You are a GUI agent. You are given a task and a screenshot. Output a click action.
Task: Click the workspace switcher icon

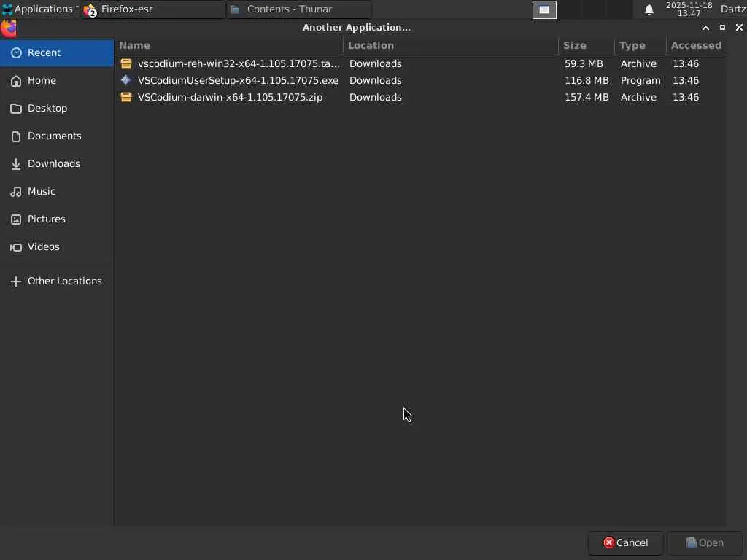tap(544, 9)
